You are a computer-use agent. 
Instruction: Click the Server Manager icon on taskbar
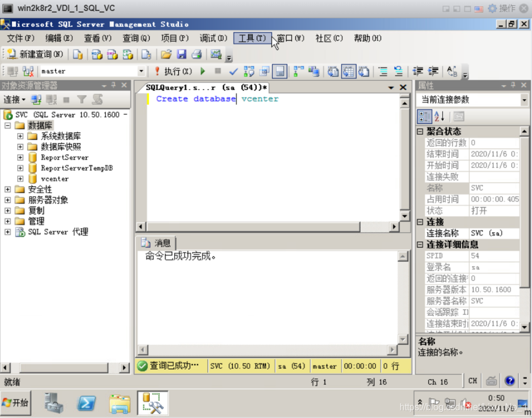pos(54,403)
